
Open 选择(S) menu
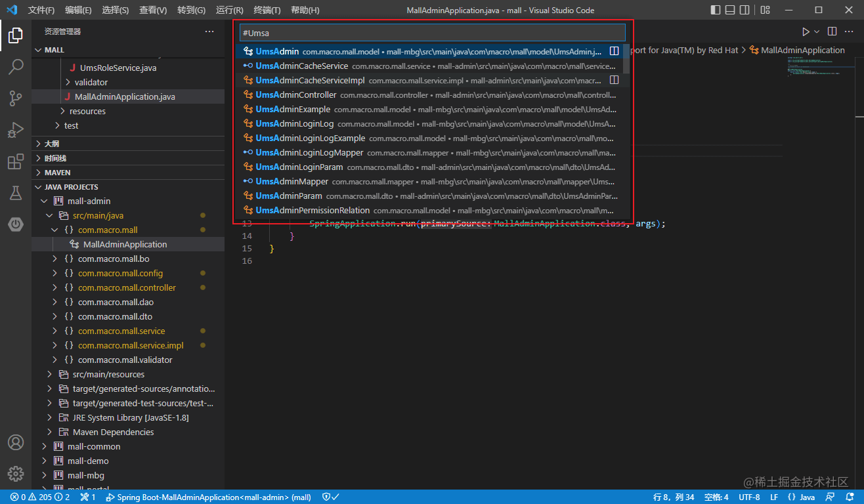(x=116, y=10)
